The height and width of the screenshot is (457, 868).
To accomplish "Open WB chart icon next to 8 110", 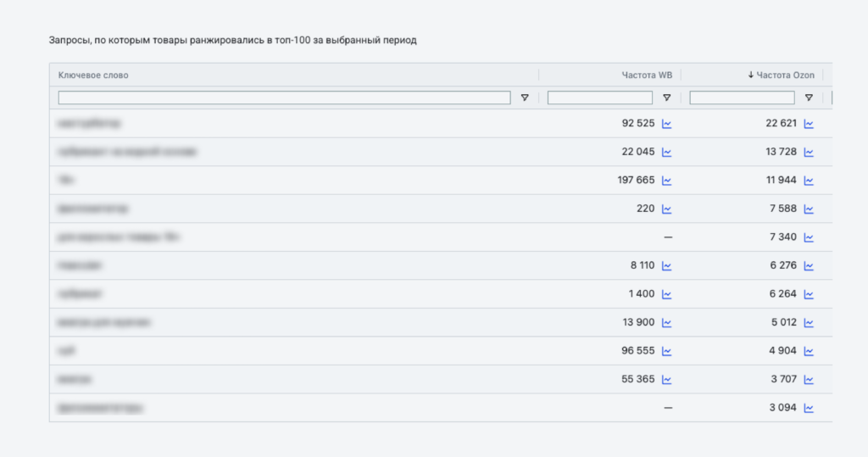I will [667, 266].
